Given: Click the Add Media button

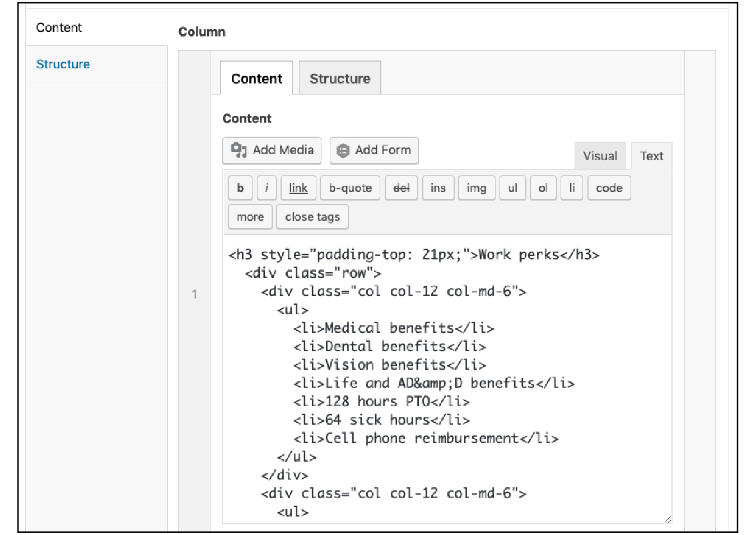Looking at the screenshot, I should [272, 150].
